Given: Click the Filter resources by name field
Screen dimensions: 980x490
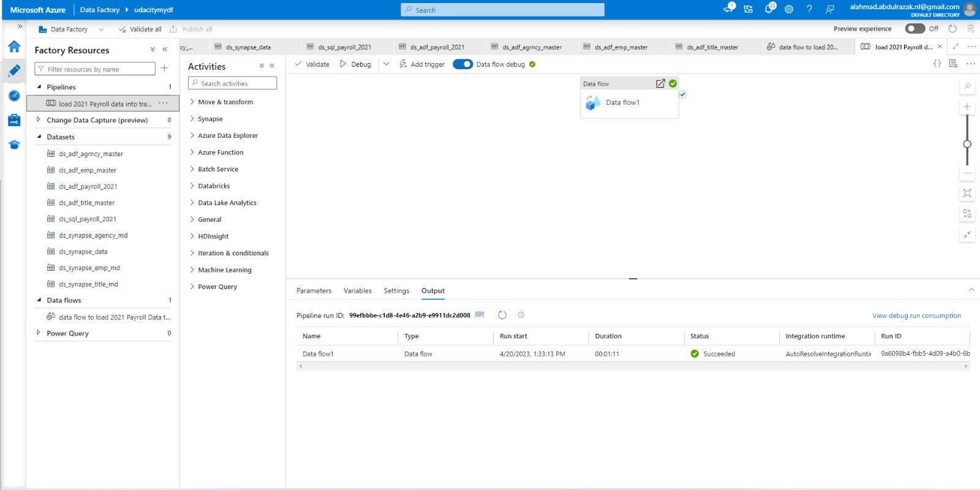Looking at the screenshot, I should pyautogui.click(x=95, y=69).
